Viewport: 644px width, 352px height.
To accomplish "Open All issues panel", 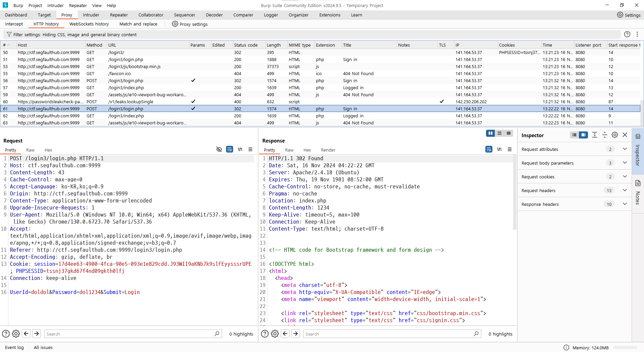I will coord(43,347).
